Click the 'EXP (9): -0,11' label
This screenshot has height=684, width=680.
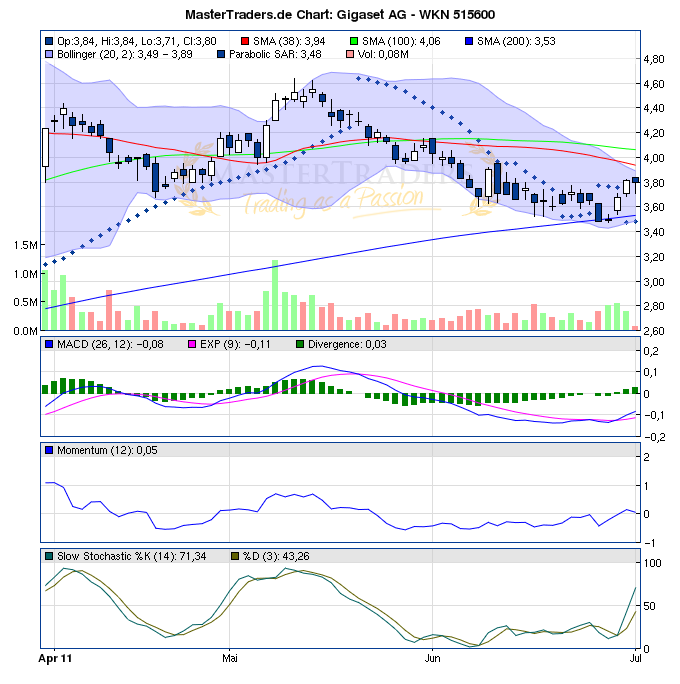point(235,344)
